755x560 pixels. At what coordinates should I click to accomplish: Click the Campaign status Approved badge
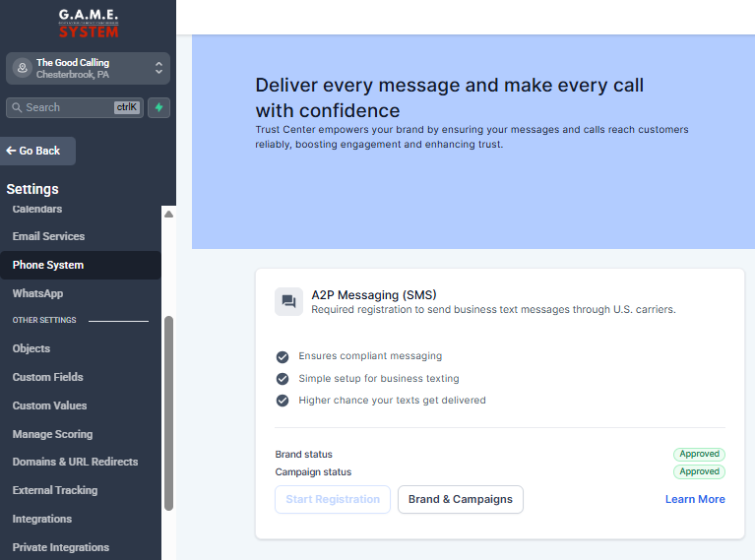[699, 471]
